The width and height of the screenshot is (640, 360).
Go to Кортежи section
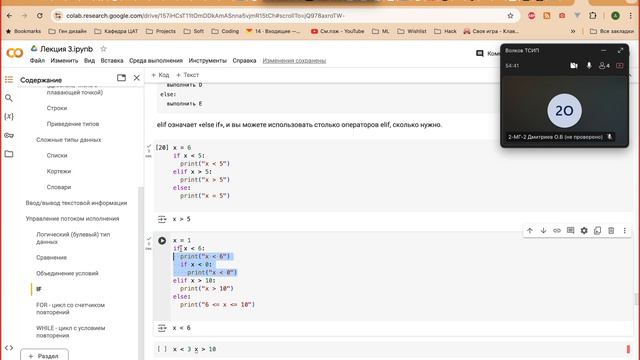pyautogui.click(x=59, y=171)
